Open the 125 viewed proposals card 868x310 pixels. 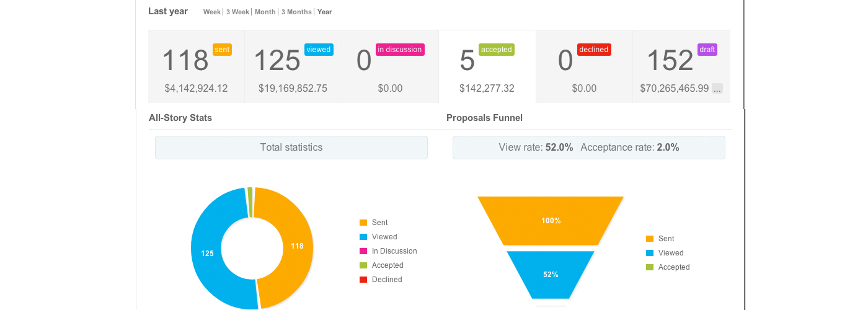pos(293,66)
